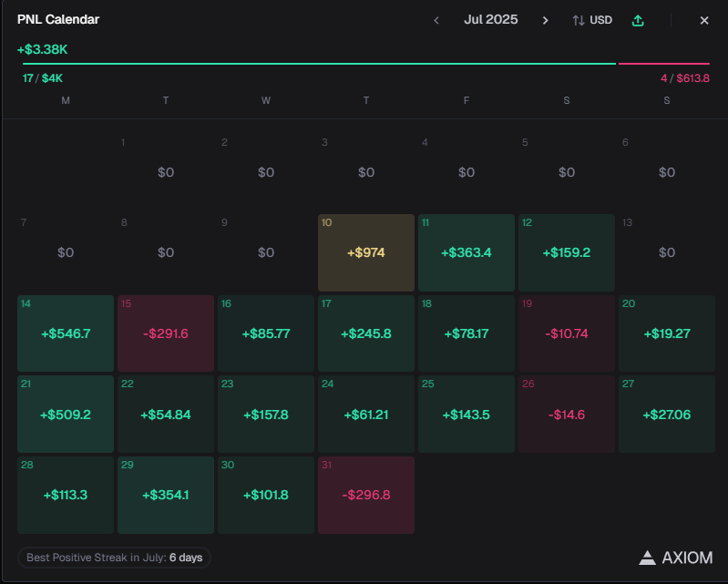This screenshot has width=728, height=584.
Task: Click the F weekday column header
Action: point(467,100)
